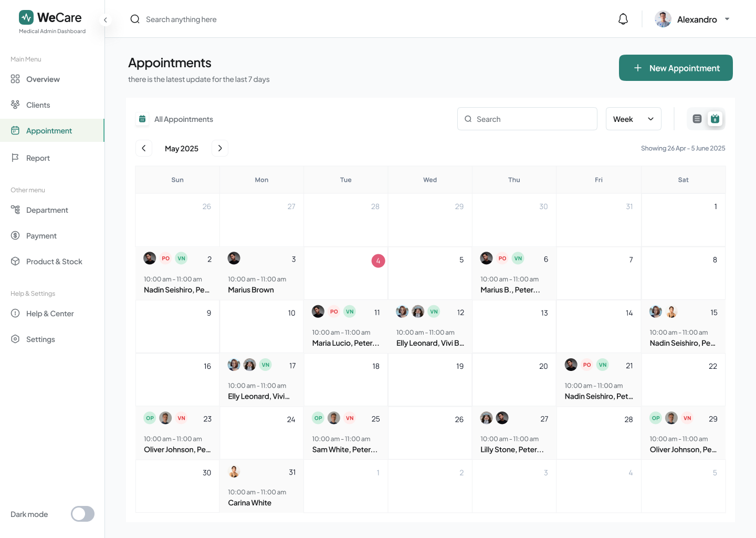Image resolution: width=756 pixels, height=538 pixels.
Task: Expand the Alexandro user menu
Action: pyautogui.click(x=727, y=19)
